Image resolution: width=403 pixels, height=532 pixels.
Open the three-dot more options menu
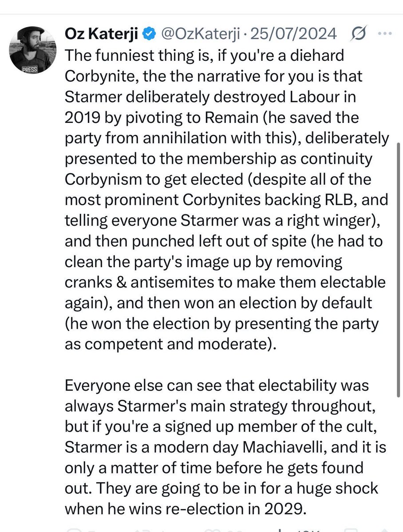(x=385, y=34)
